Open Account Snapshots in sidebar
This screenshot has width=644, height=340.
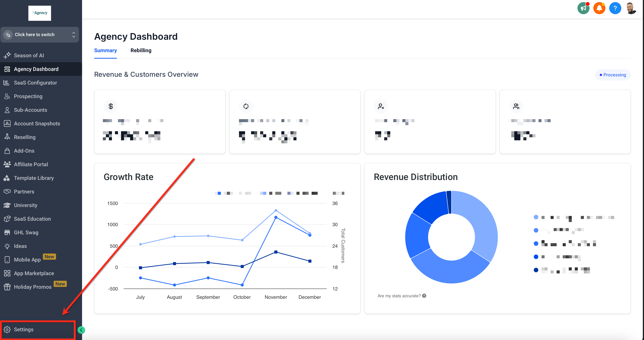point(37,123)
